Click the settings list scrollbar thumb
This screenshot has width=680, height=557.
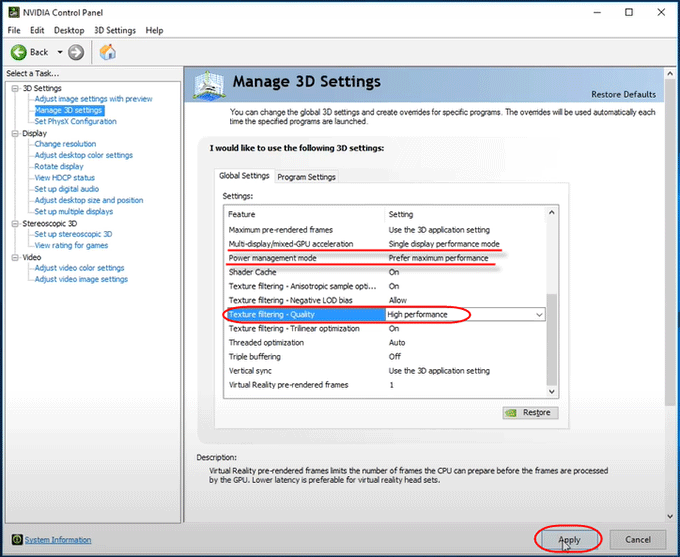(x=552, y=340)
